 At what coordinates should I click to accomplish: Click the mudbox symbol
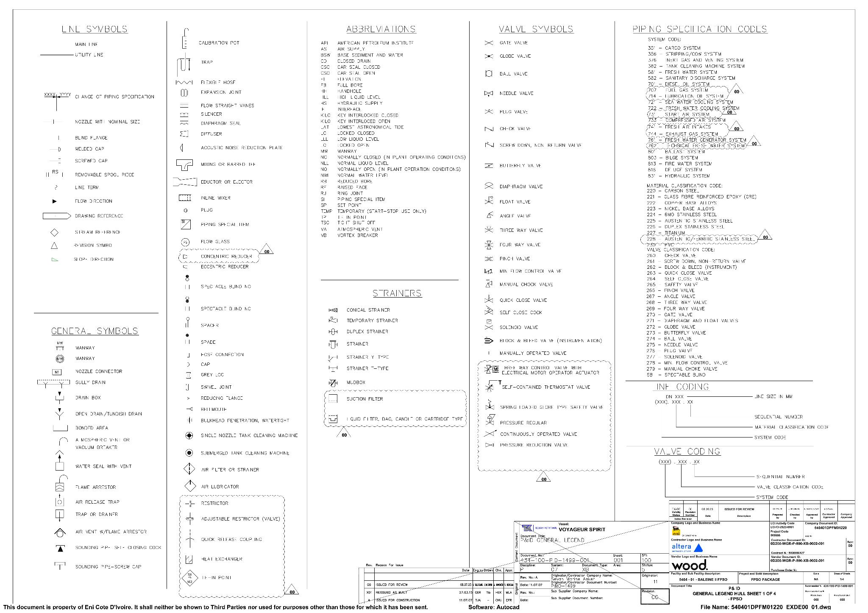[x=333, y=383]
